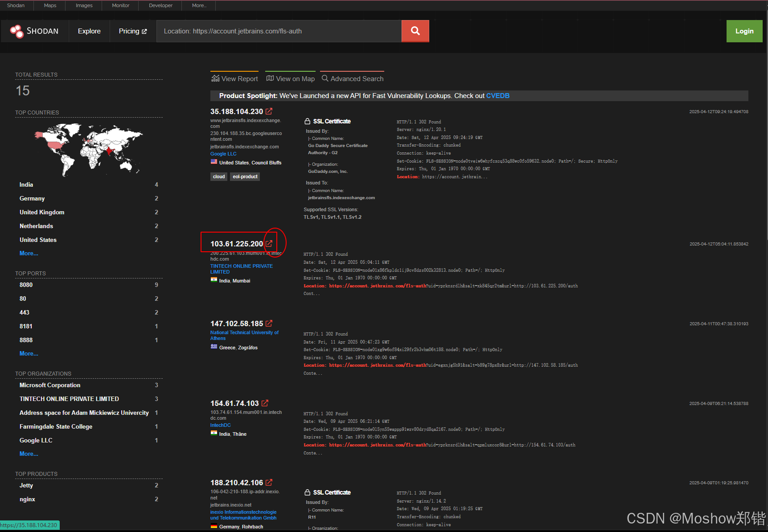The width and height of the screenshot is (768, 532).
Task: Click the View on Map icon
Action: [270, 78]
